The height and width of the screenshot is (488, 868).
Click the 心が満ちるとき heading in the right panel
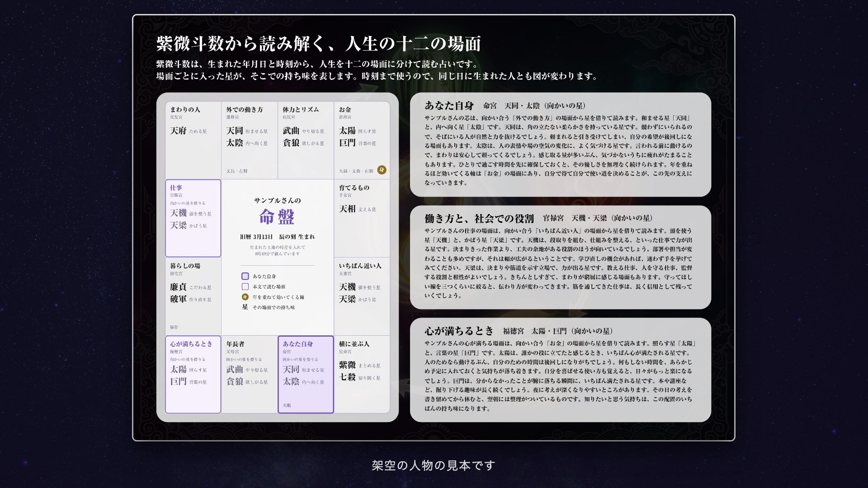(459, 331)
